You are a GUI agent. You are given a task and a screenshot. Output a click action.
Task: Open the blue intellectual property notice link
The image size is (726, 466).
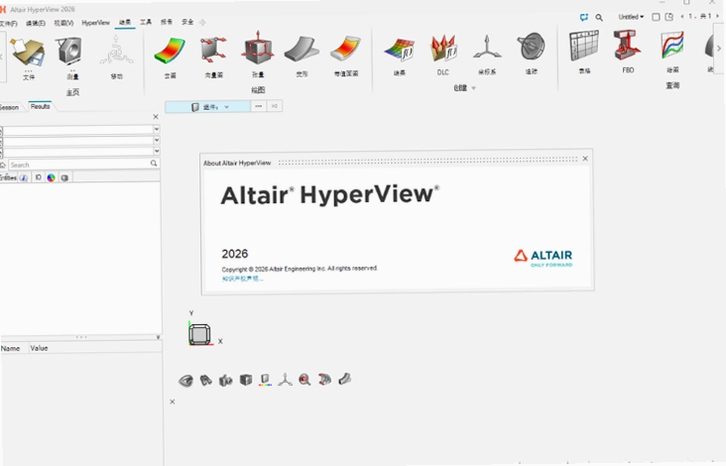pyautogui.click(x=242, y=279)
